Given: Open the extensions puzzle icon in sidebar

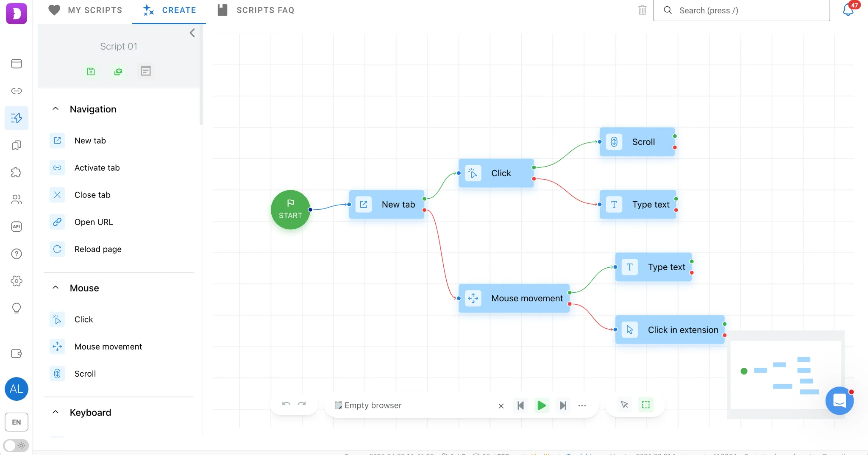Looking at the screenshot, I should pos(17,172).
